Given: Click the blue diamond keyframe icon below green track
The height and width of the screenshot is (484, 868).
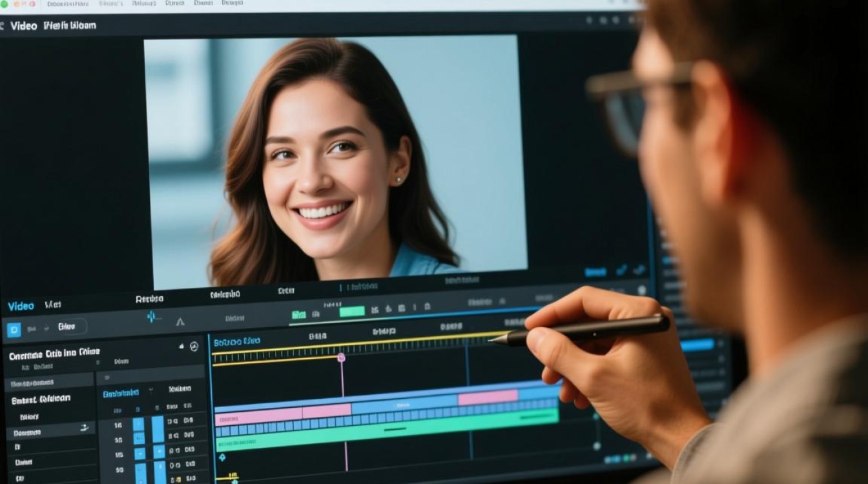Looking at the screenshot, I should click(222, 458).
